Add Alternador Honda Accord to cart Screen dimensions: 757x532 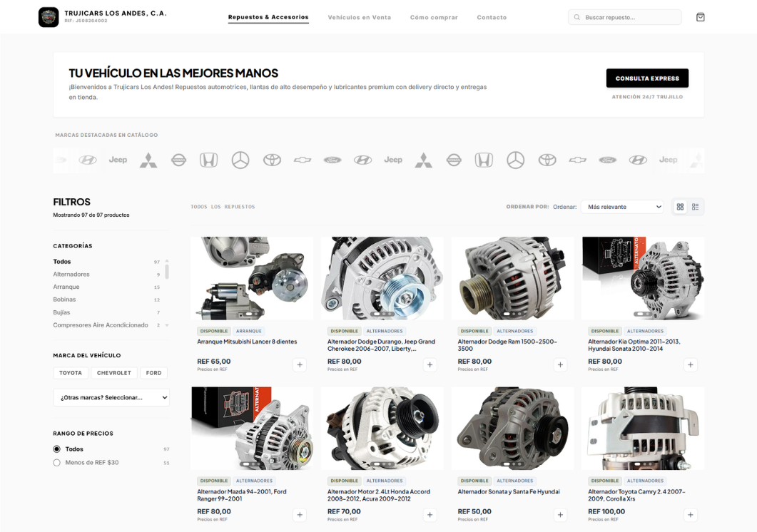click(x=430, y=515)
